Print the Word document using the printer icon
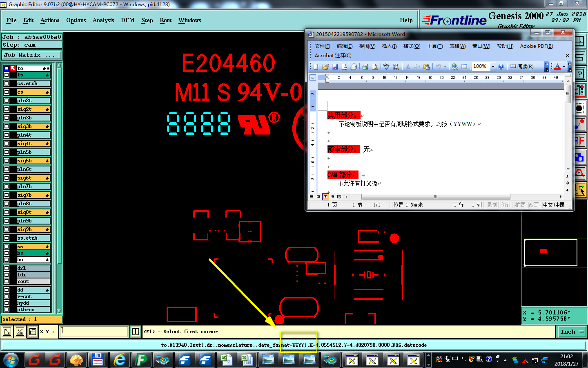The image size is (588, 368). point(365,67)
